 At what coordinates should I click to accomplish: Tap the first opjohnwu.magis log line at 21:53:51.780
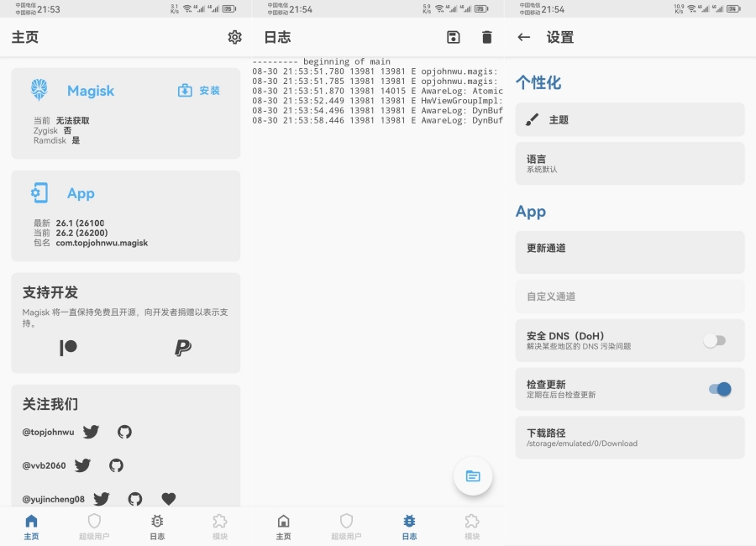377,71
